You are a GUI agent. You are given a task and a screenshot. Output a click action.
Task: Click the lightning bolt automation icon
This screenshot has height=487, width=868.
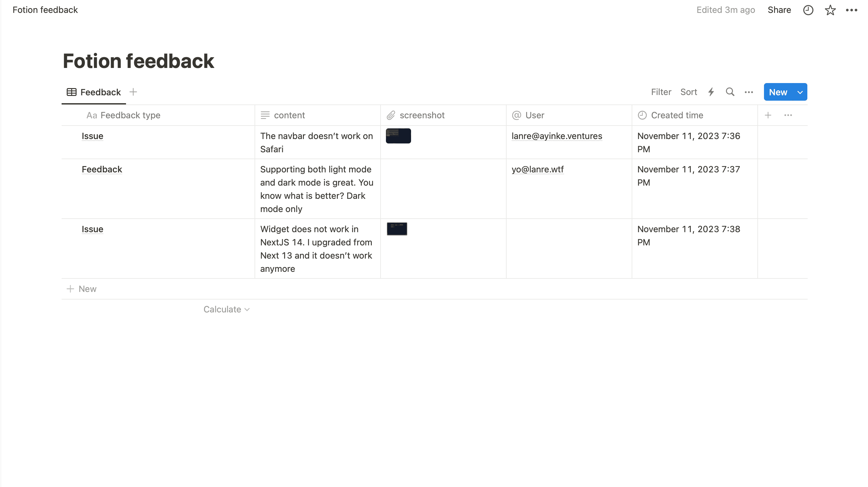point(711,92)
